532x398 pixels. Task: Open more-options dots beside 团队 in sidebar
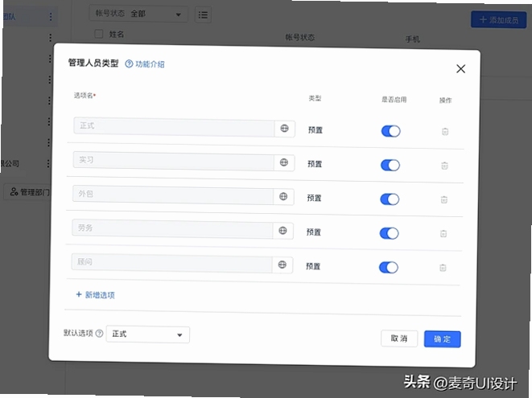[x=51, y=17]
